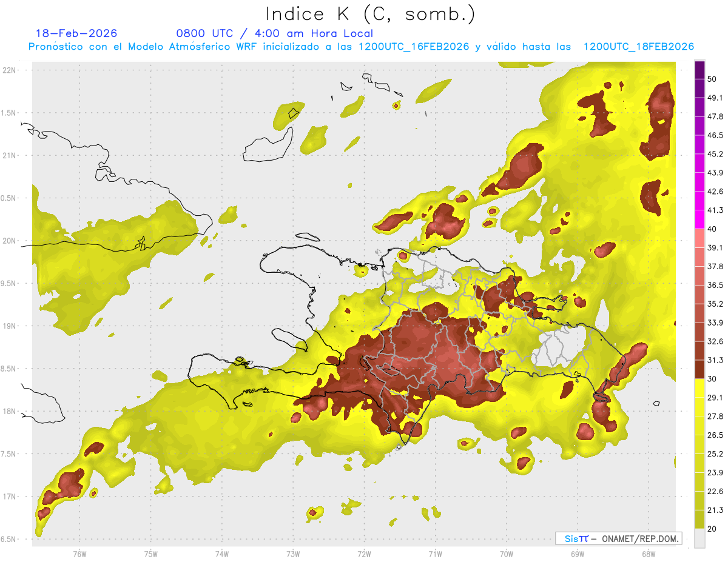Click the latitude label "21N"
728x562 pixels.
click(x=10, y=156)
